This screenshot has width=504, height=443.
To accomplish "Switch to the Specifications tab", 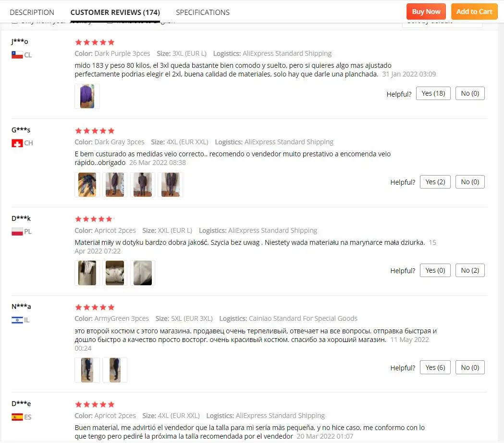I will click(202, 12).
